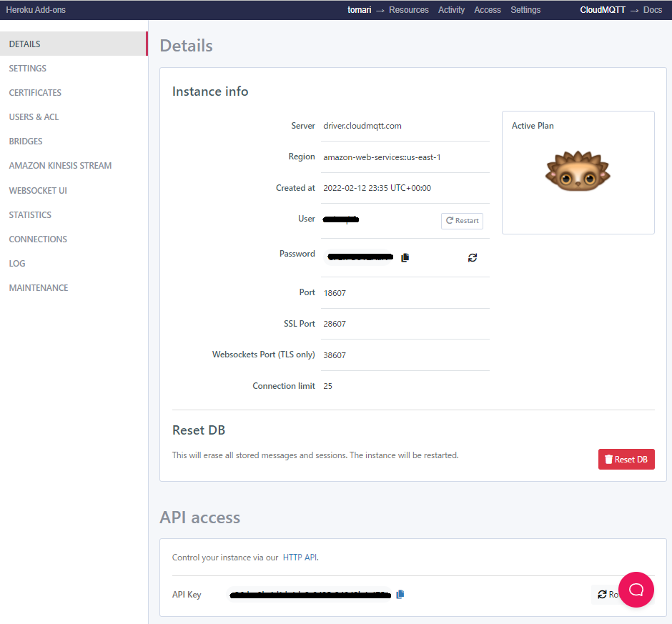
Task: Click the CloudMQTT header link
Action: click(x=603, y=10)
